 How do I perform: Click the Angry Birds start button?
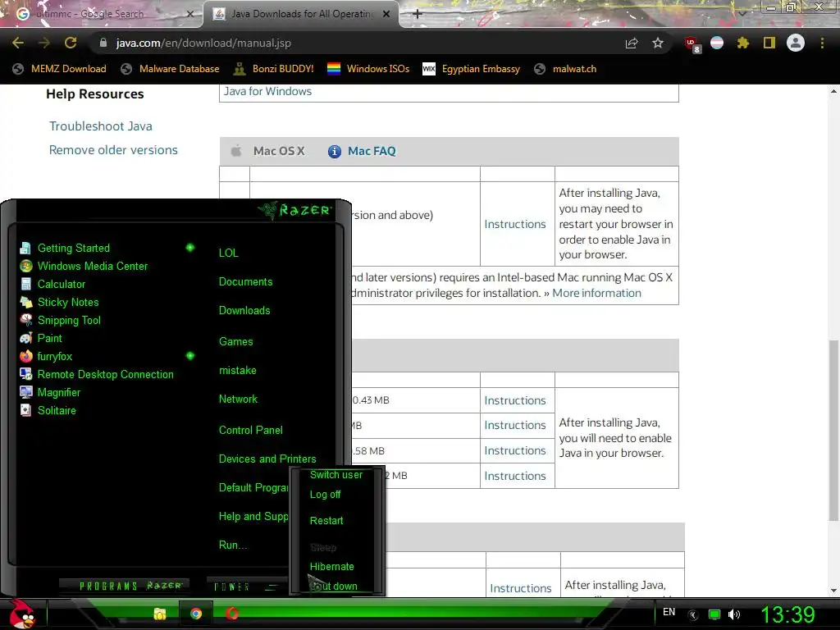(21, 614)
